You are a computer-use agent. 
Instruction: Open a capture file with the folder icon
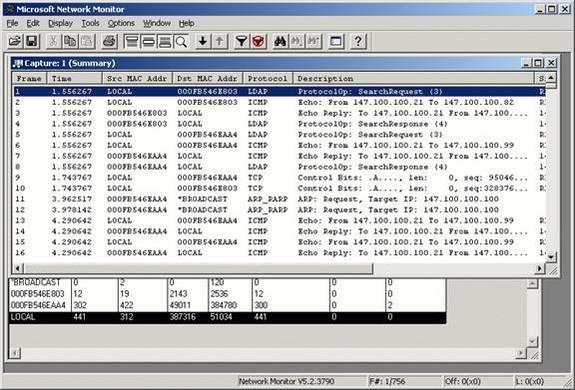tap(15, 41)
